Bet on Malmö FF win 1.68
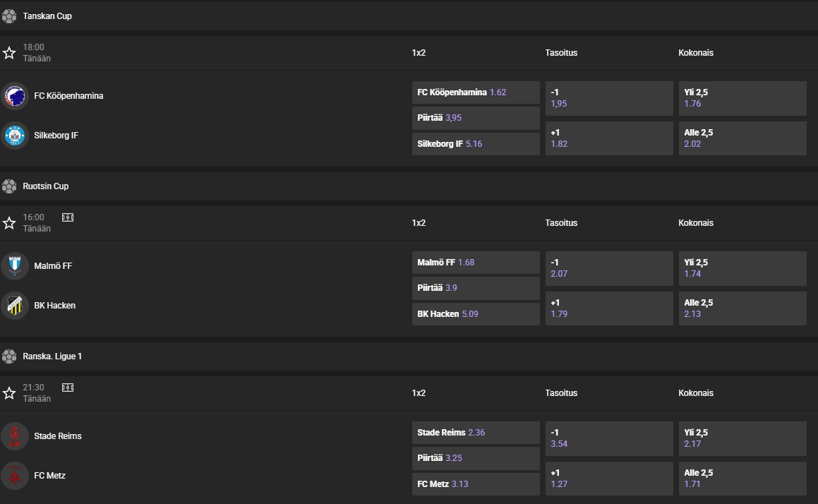818x504 pixels. coord(476,263)
